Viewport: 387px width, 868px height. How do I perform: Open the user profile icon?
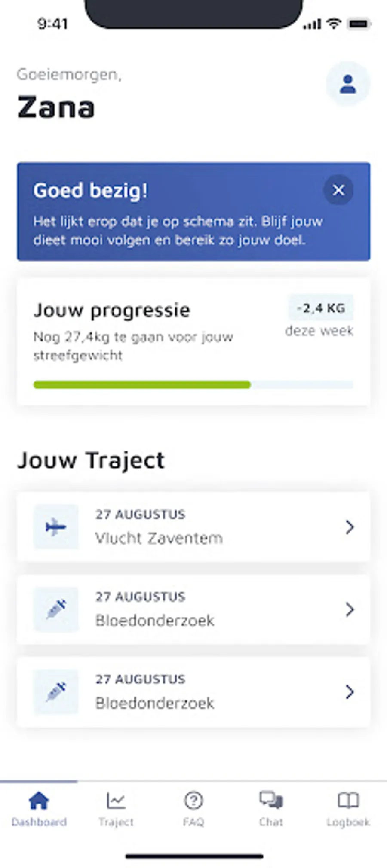click(x=347, y=84)
